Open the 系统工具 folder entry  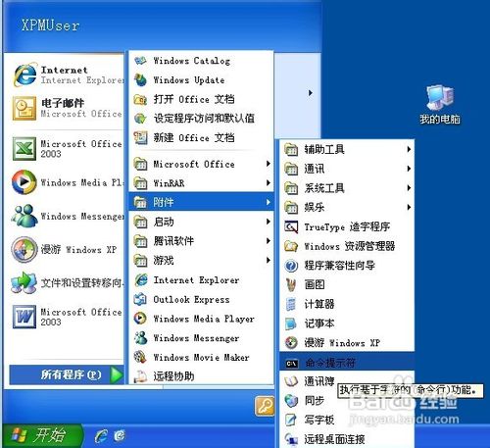pos(347,188)
